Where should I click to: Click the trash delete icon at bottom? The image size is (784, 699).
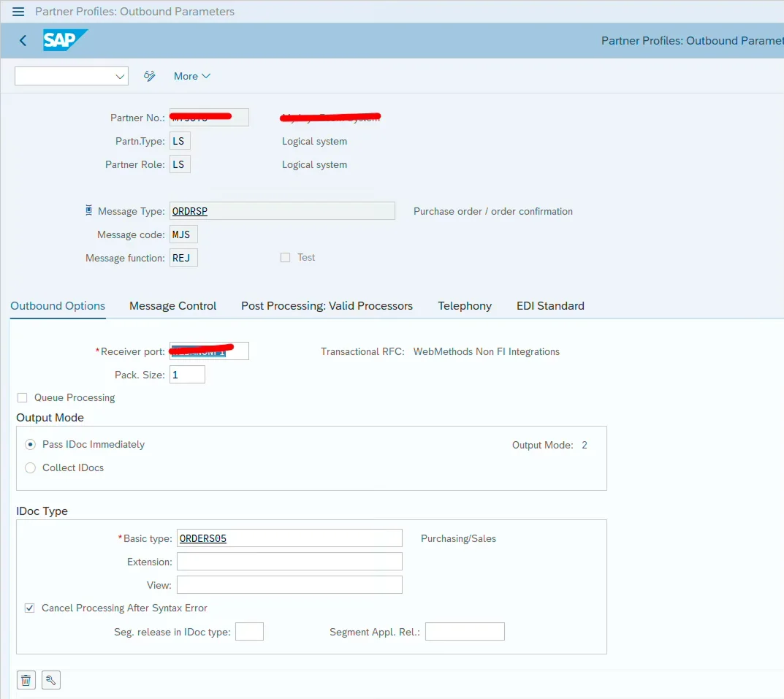click(x=26, y=680)
